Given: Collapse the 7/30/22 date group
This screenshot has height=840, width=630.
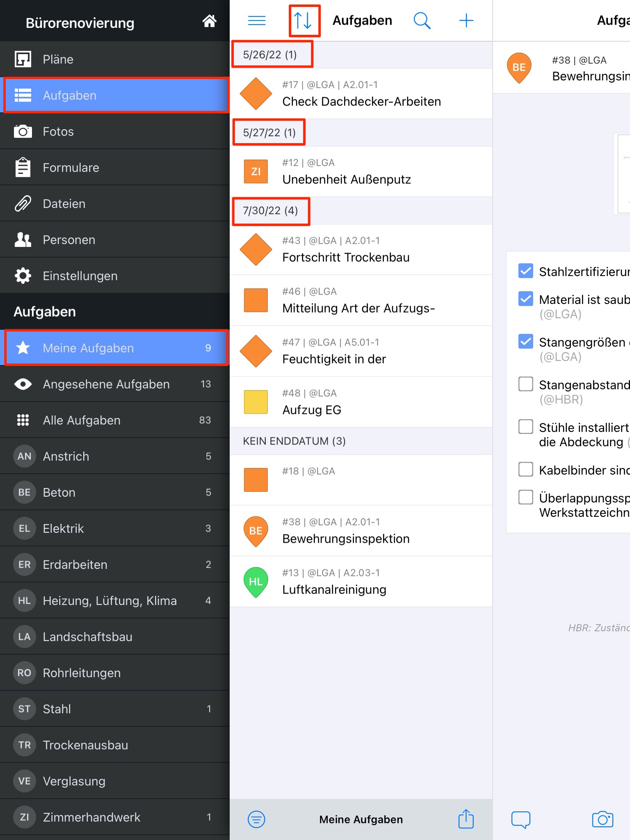Looking at the screenshot, I should [x=271, y=211].
